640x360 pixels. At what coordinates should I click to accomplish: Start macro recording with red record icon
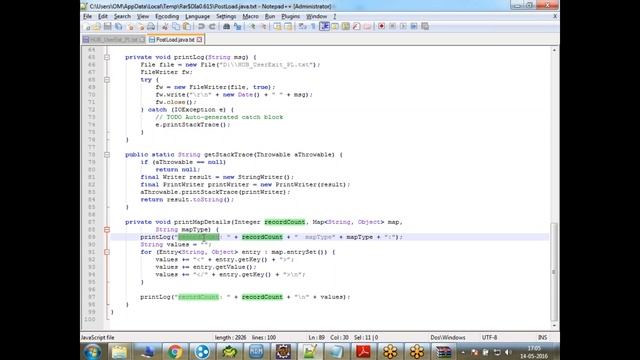pos(382,27)
